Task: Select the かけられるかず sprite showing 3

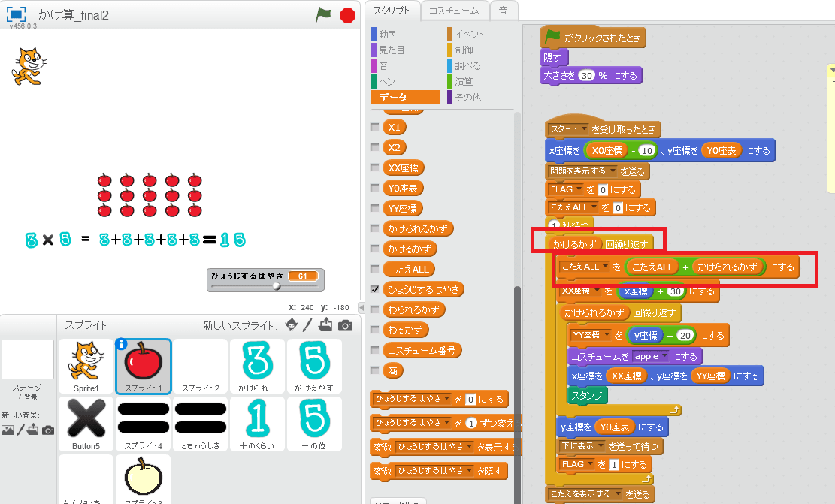Action: 257,366
